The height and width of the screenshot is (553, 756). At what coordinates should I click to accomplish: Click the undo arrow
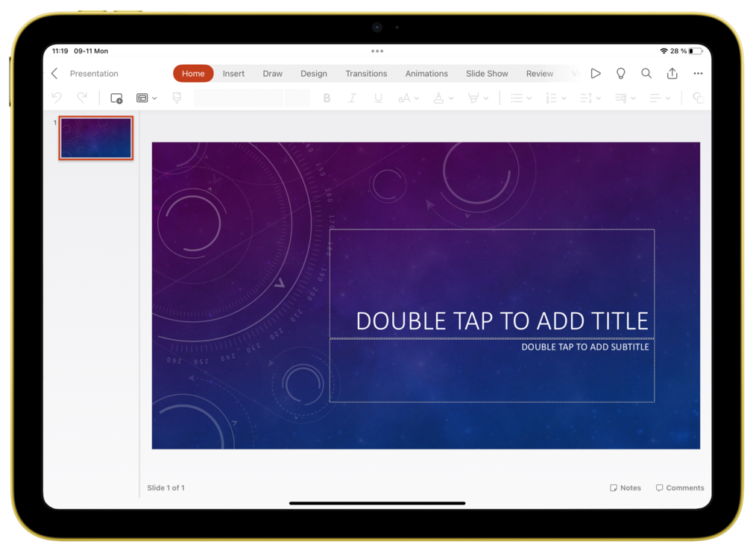click(x=57, y=98)
